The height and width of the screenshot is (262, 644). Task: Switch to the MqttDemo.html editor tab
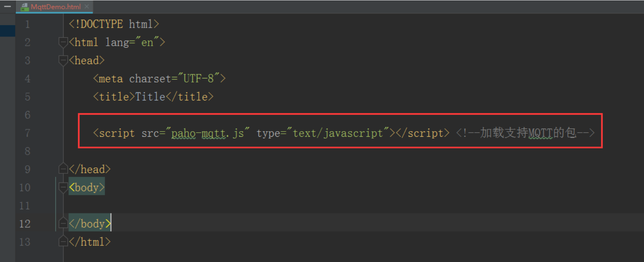coord(55,7)
